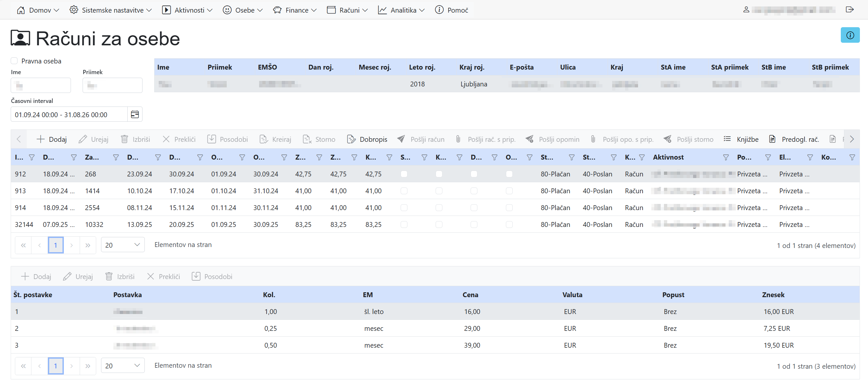This screenshot has height=381, width=868.
Task: Click the logout icon in top bar
Action: click(849, 9)
